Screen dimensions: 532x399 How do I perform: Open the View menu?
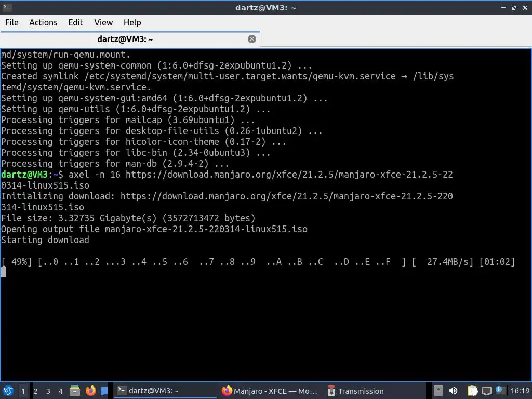pos(103,22)
